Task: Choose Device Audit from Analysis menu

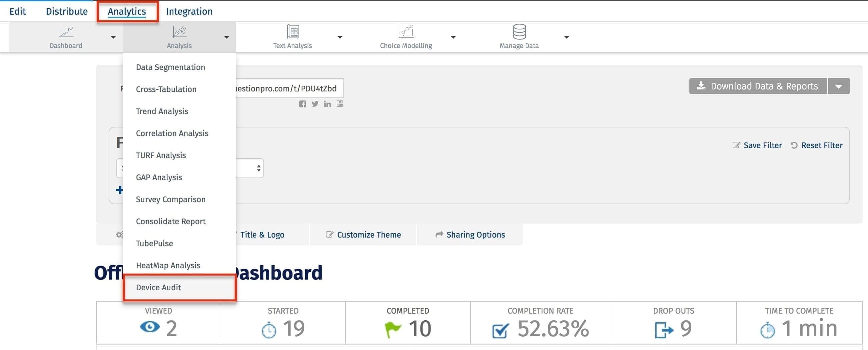Action: pyautogui.click(x=158, y=287)
